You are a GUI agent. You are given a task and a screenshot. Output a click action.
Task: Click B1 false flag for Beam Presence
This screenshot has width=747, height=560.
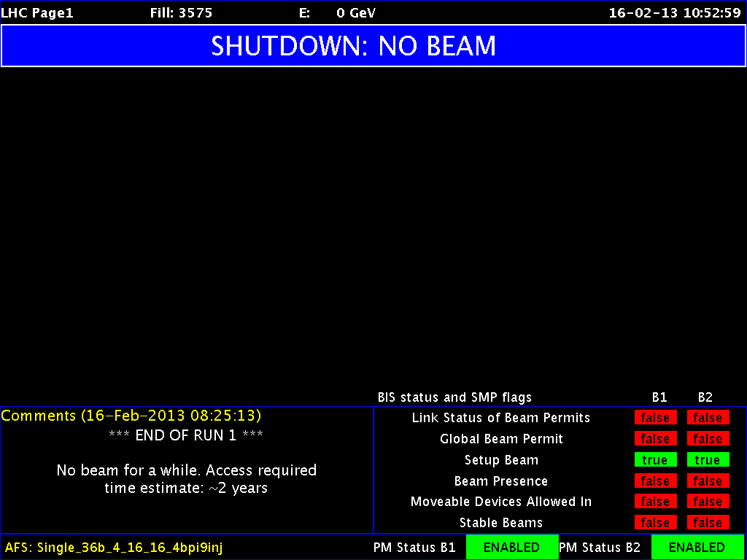pos(656,481)
